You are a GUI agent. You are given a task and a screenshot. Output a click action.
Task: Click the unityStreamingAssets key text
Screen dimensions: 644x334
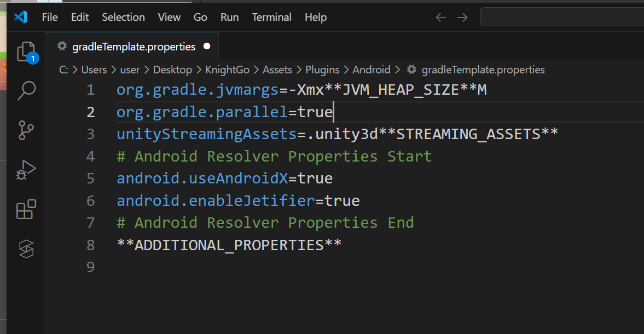[207, 134]
